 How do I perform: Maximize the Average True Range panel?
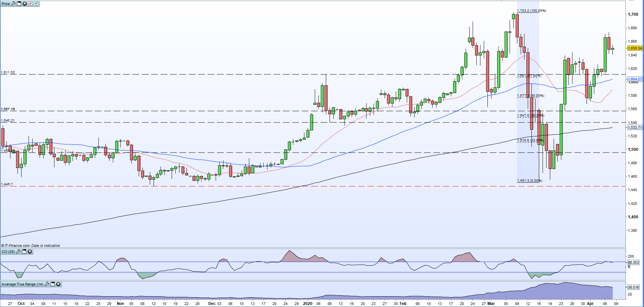(53, 284)
